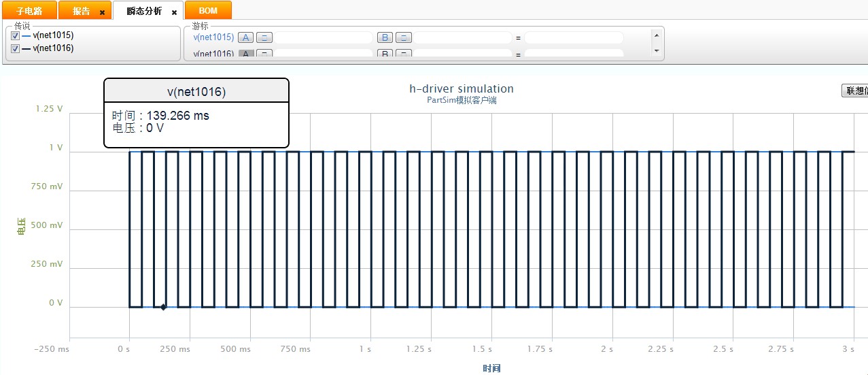Click the cursor A value field for v(net1015)

point(324,37)
